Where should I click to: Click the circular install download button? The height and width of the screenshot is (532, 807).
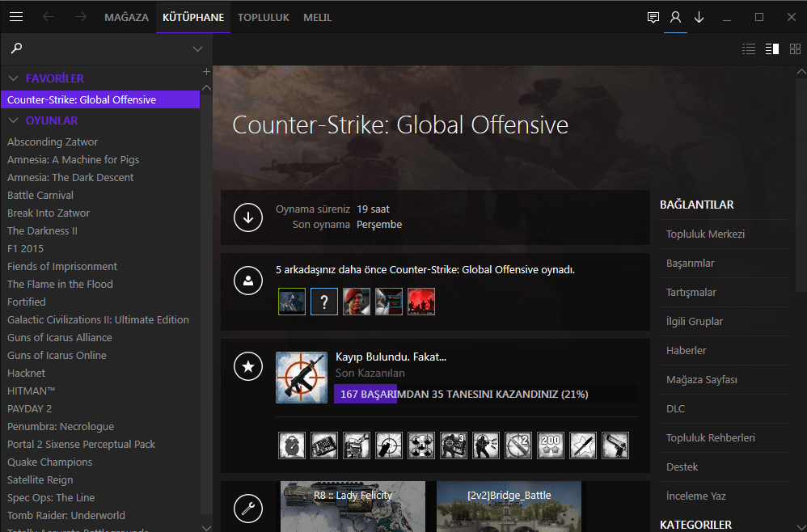248,217
